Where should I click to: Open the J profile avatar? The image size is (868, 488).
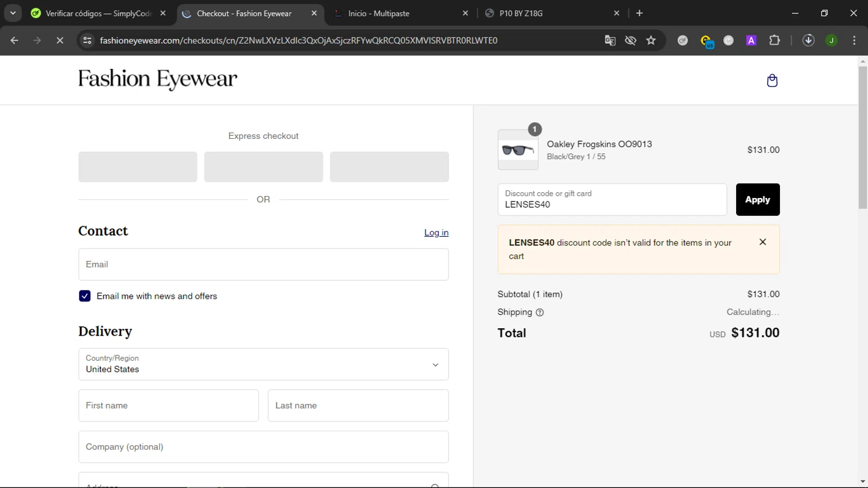point(832,41)
